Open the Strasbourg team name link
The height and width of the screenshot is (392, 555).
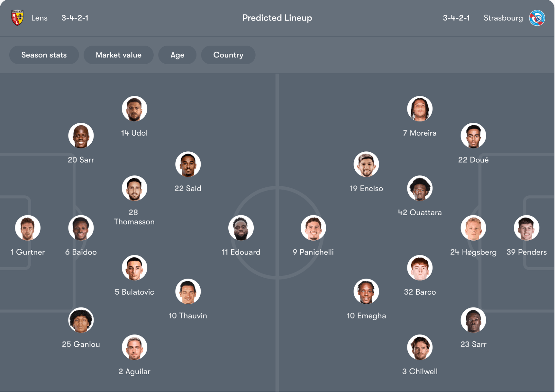pos(503,18)
